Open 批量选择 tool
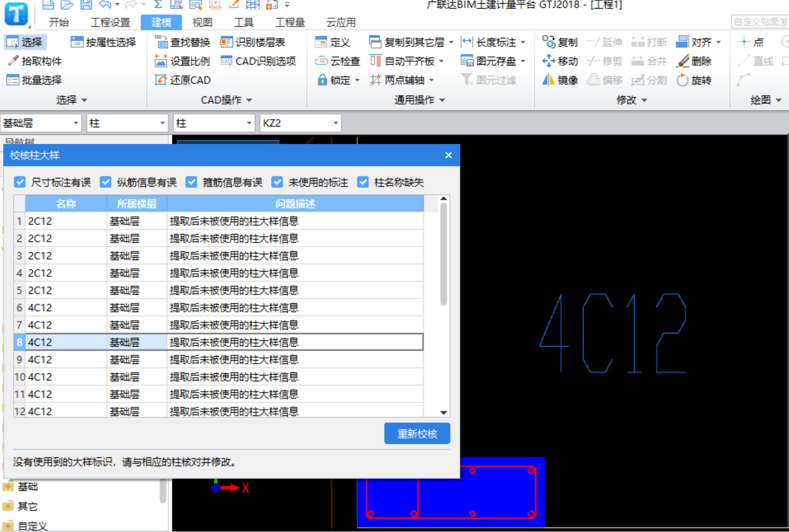The height and width of the screenshot is (532, 789). (x=34, y=80)
